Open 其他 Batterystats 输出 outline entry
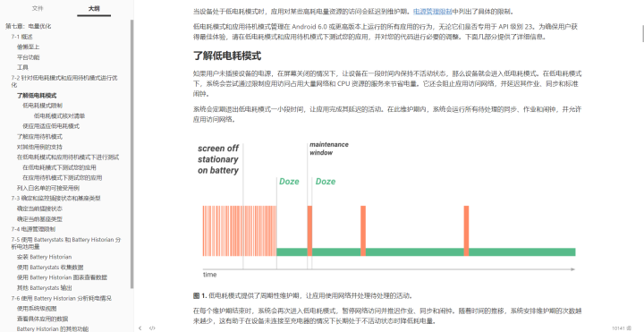 point(45,287)
